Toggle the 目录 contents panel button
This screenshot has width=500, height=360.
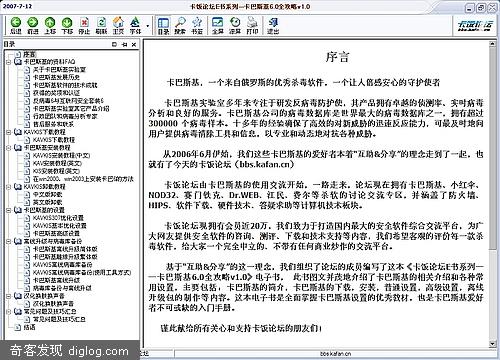[163, 26]
